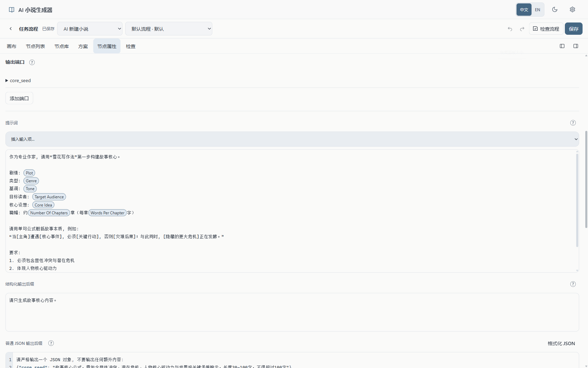Toggle dark mode with the moon icon
588x368 pixels.
click(x=555, y=10)
